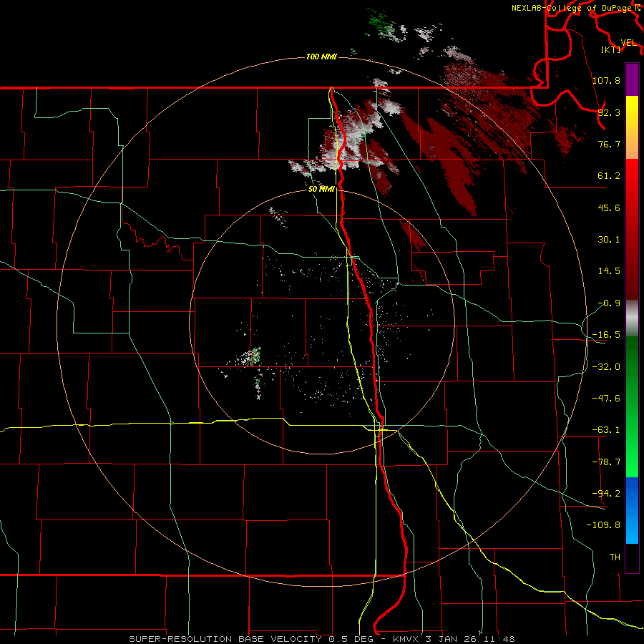Select the -63.1 scale value
The width and height of the screenshot is (644, 644).
606,430
